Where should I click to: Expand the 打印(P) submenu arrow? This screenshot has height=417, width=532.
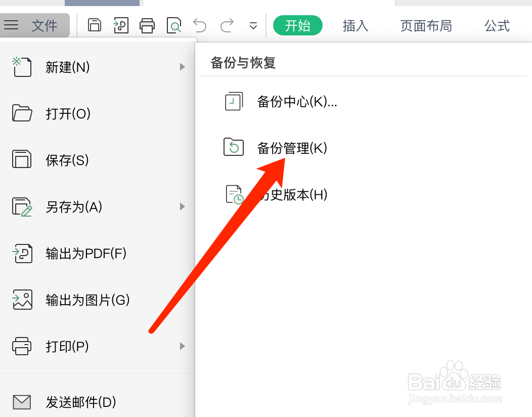182,346
